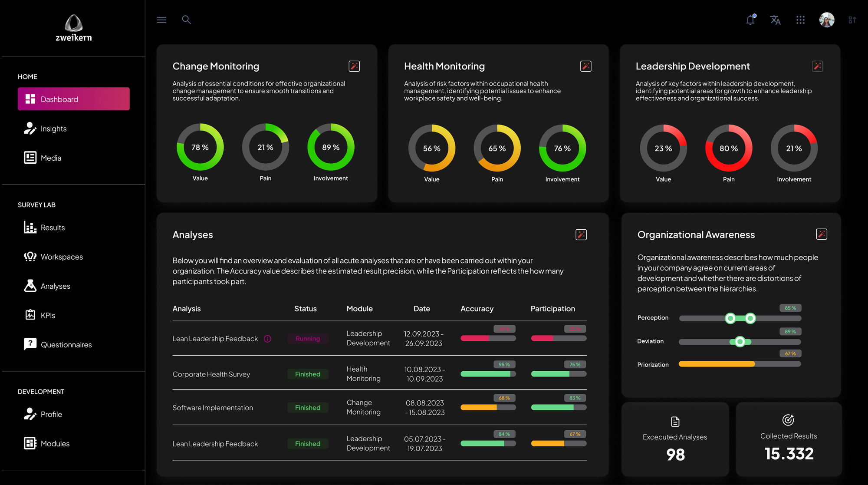Click the Module column header
868x485 pixels.
point(360,309)
